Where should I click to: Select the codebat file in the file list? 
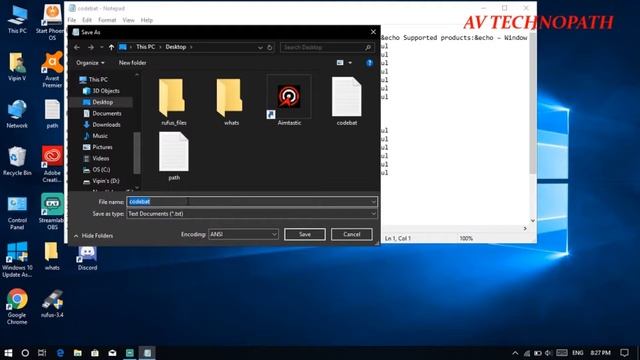[347, 102]
